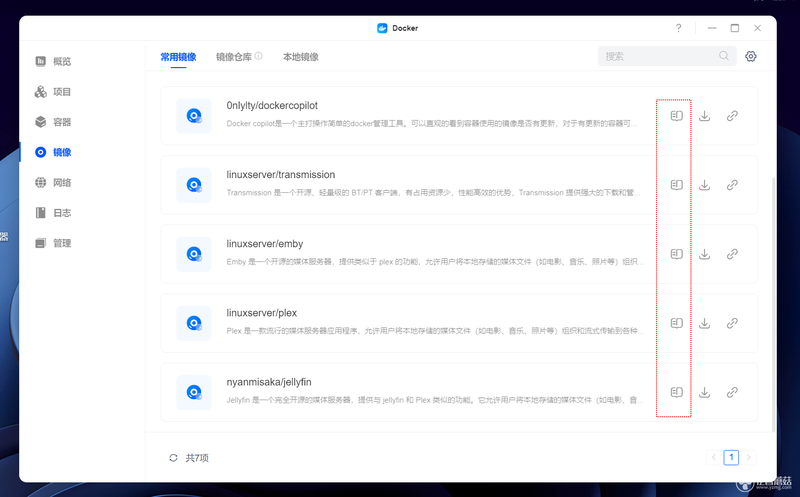Viewport: 800px width, 497px height.
Task: Click the Plex description text
Action: pos(435,331)
